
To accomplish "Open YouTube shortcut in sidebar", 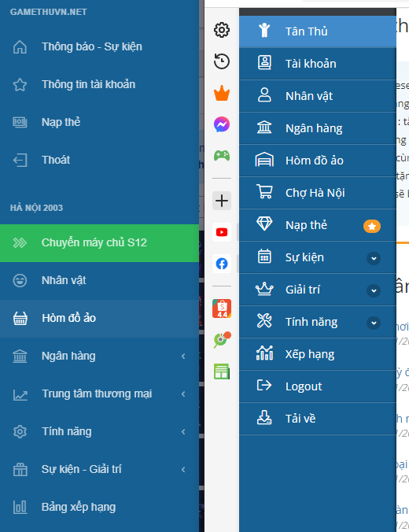I will pyautogui.click(x=222, y=232).
